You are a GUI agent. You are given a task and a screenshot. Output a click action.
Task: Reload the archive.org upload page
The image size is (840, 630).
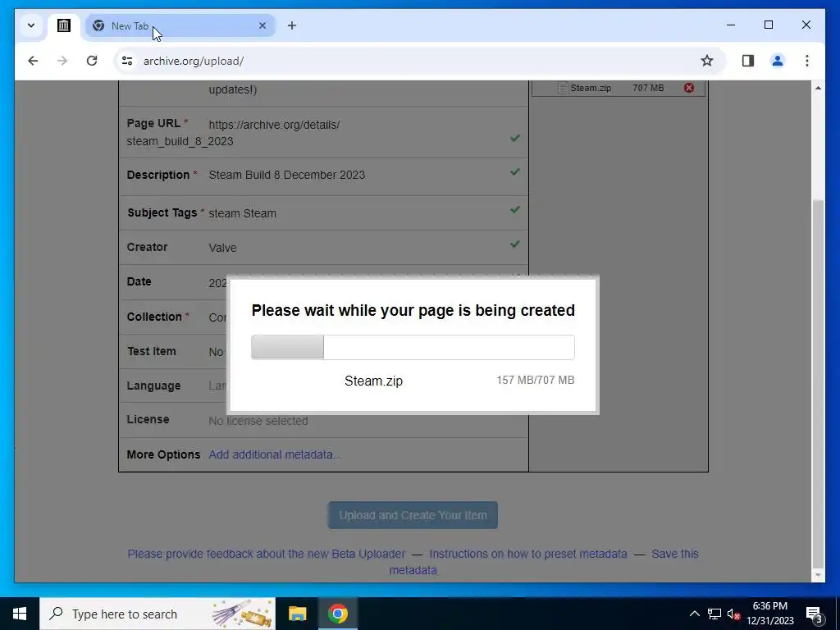(92, 61)
